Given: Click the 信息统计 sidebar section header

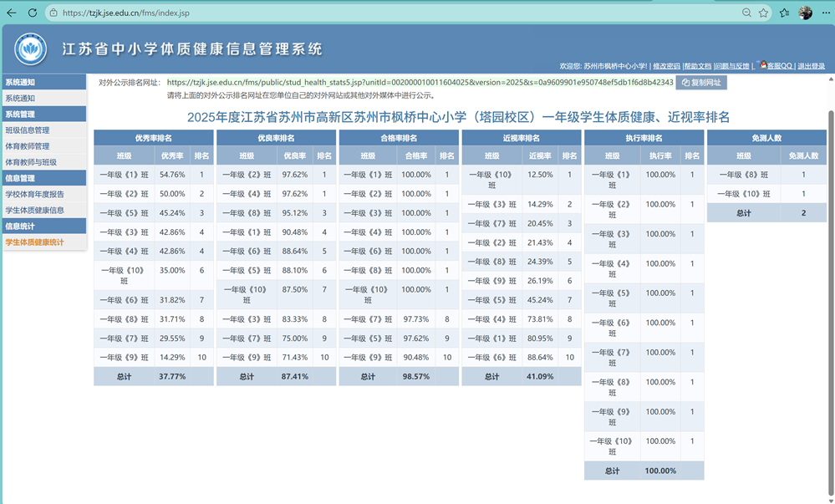Looking at the screenshot, I should click(44, 226).
